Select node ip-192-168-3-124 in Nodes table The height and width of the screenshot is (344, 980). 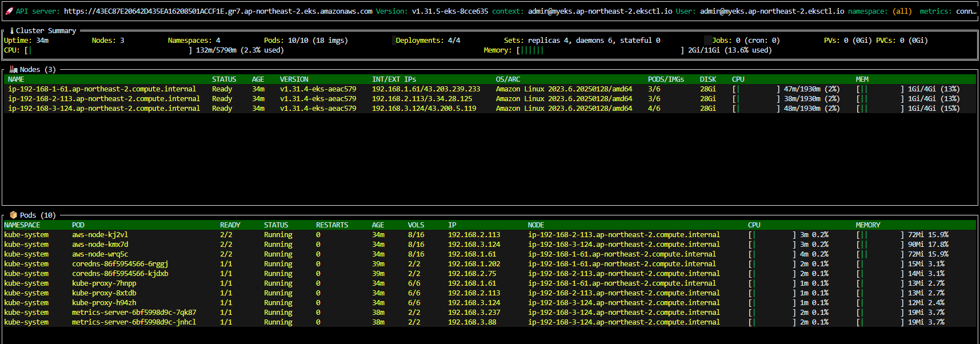pos(490,108)
